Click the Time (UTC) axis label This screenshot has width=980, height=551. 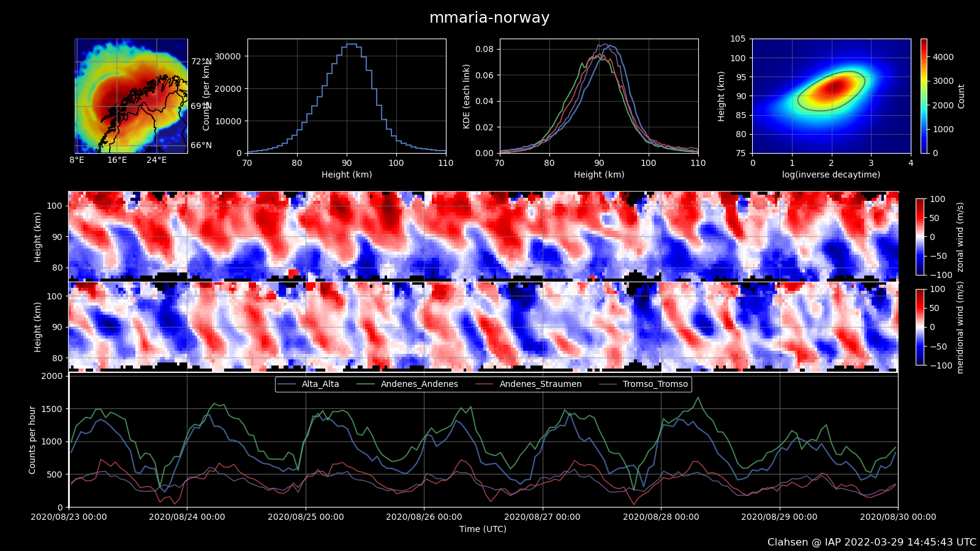[x=483, y=530]
